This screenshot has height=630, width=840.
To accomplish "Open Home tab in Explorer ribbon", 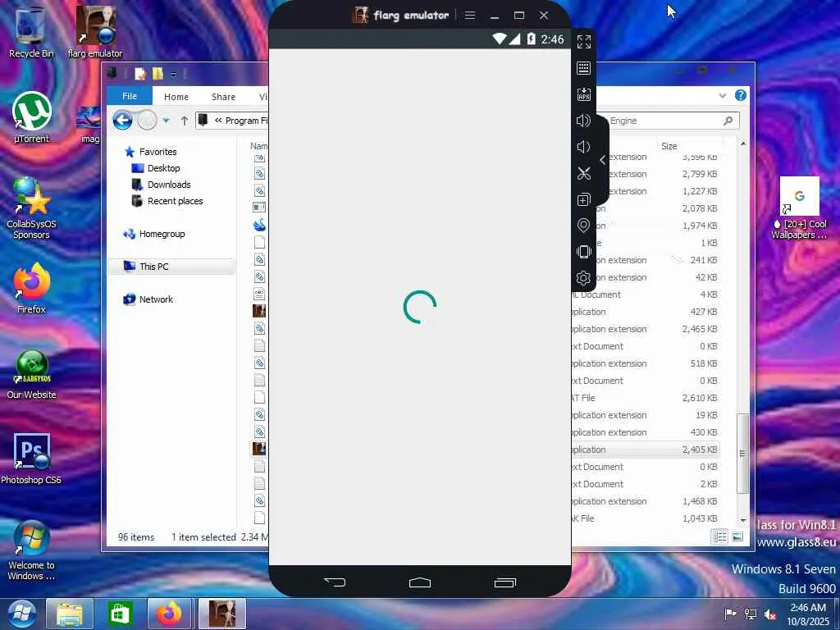I will tap(176, 97).
